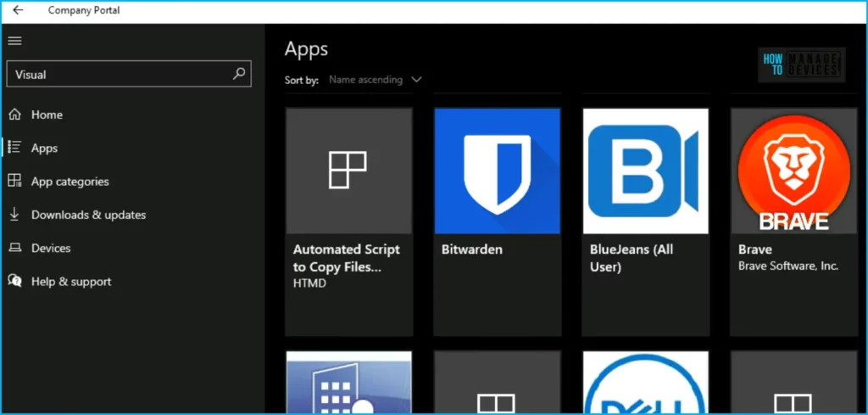Open the hamburger navigation menu
Viewport: 868px width, 415px height.
(x=15, y=41)
